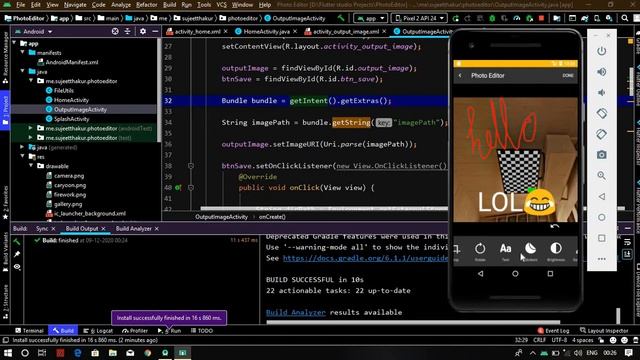This screenshot has height=360, width=640.
Task: Click the build output horizontal scrollbar
Action: pos(413,322)
